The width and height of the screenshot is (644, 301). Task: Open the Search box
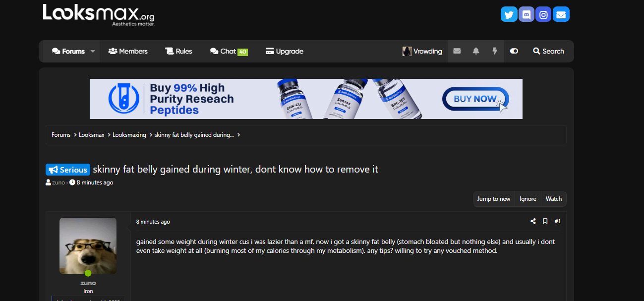pyautogui.click(x=548, y=51)
